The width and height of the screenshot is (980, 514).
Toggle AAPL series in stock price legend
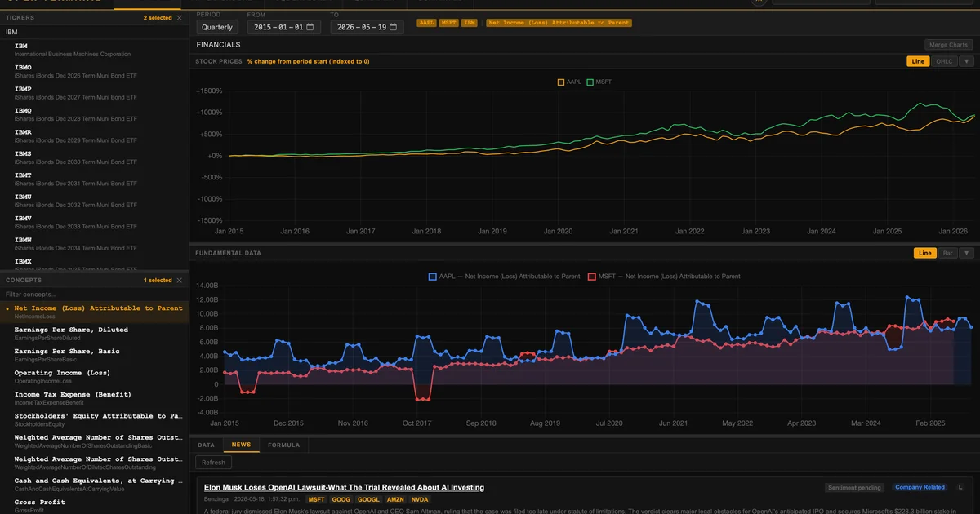[x=569, y=82]
